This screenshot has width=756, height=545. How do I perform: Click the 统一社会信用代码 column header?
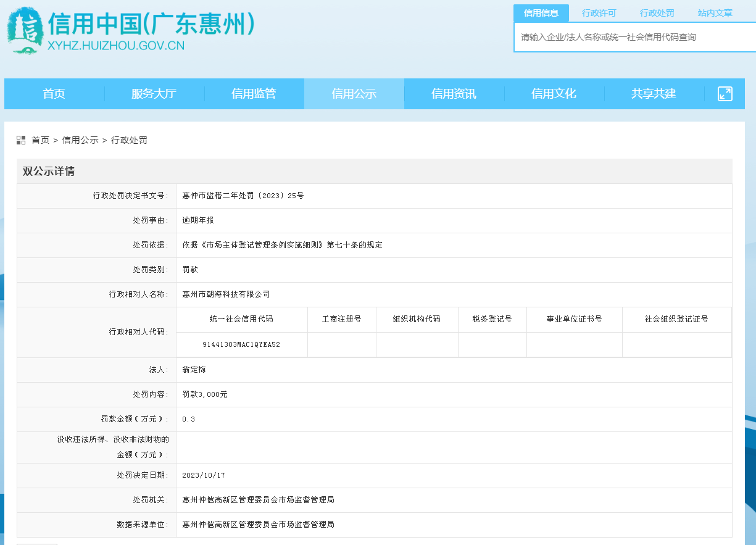click(x=241, y=319)
